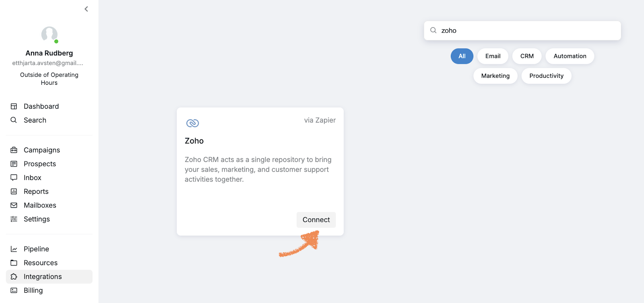The height and width of the screenshot is (303, 644).
Task: Collapse the sidebar with the chevron arrow
Action: point(86,9)
